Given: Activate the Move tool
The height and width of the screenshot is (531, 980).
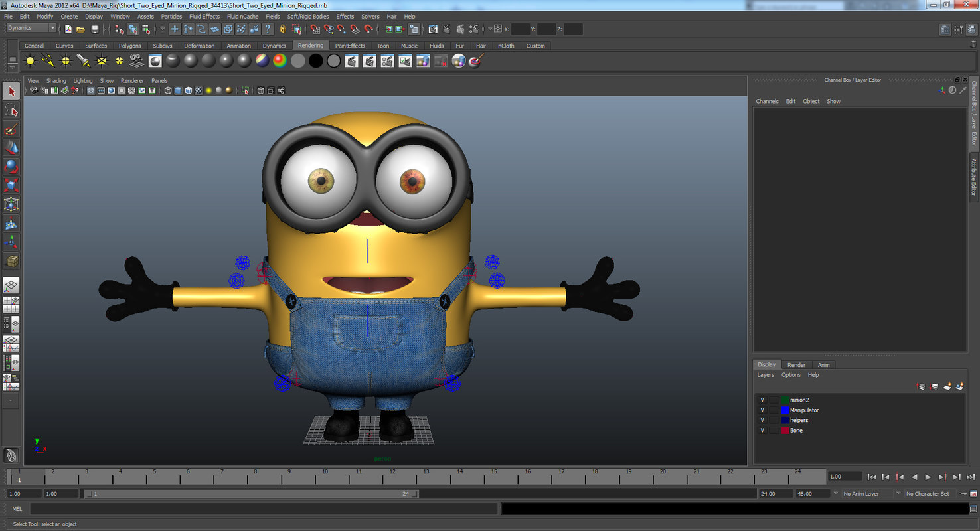Looking at the screenshot, I should point(11,147).
